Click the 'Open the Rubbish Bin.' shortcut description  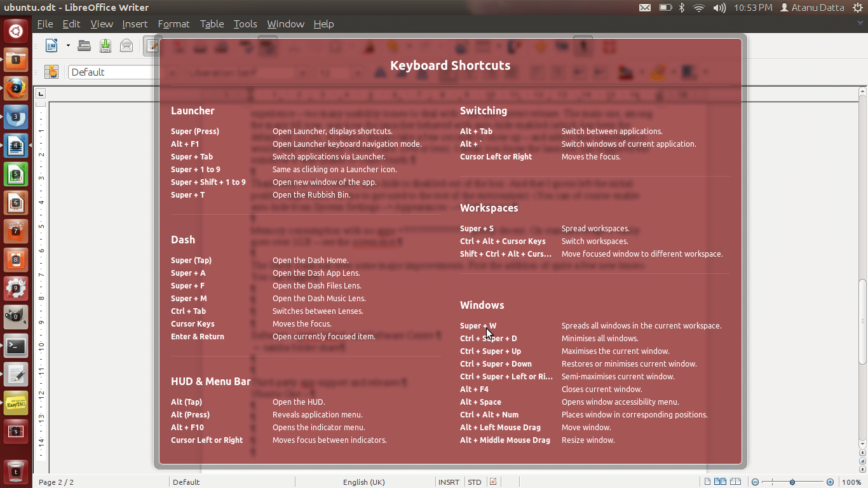click(311, 195)
